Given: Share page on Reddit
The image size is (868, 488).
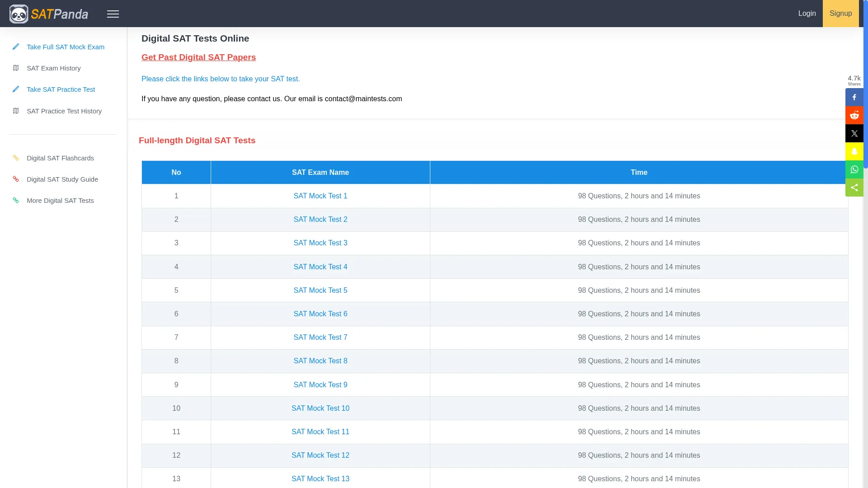Looking at the screenshot, I should [x=854, y=115].
